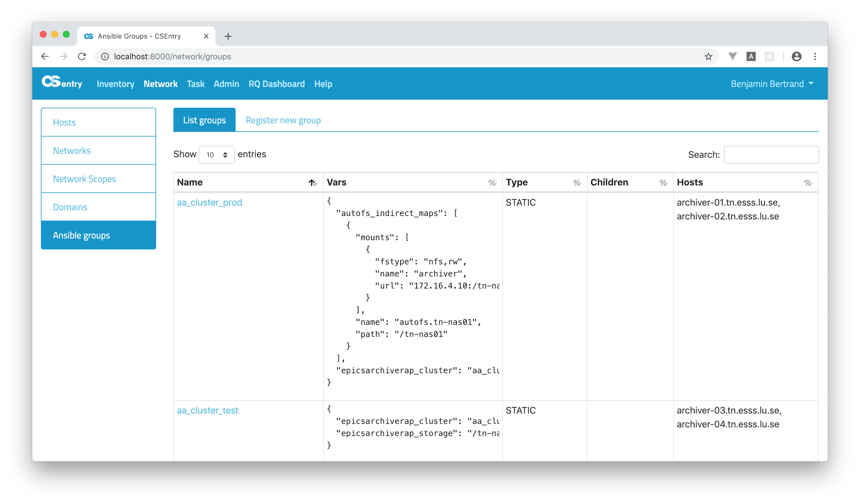Screen dimensions: 860x504
Task: Open the aa_cluster_prod group link
Action: [209, 202]
